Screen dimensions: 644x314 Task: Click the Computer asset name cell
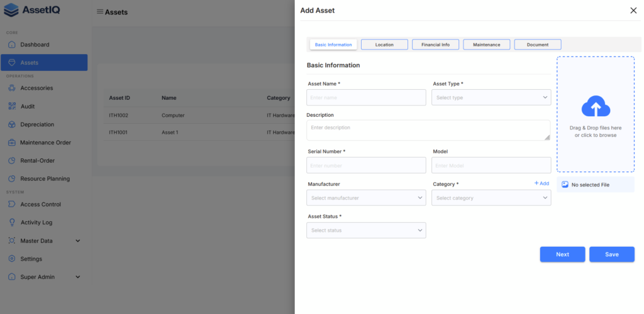click(x=173, y=116)
